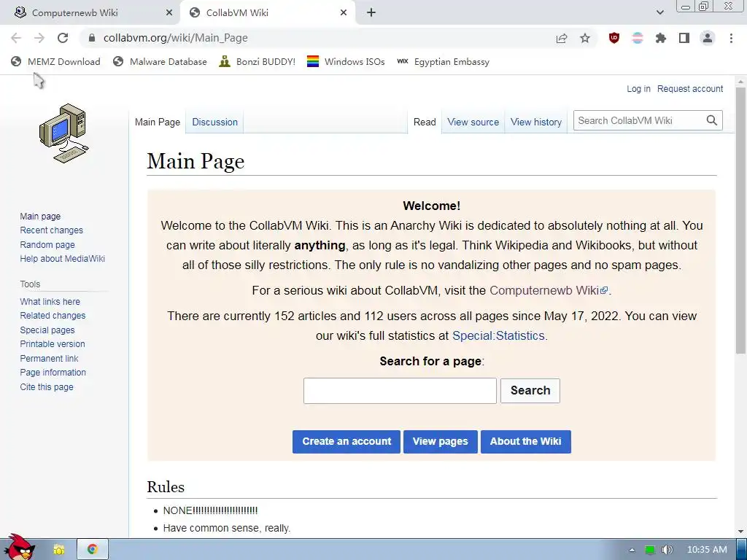The image size is (747, 560).
Task: Click the page vertical scrollbar thumb
Action: (741, 220)
